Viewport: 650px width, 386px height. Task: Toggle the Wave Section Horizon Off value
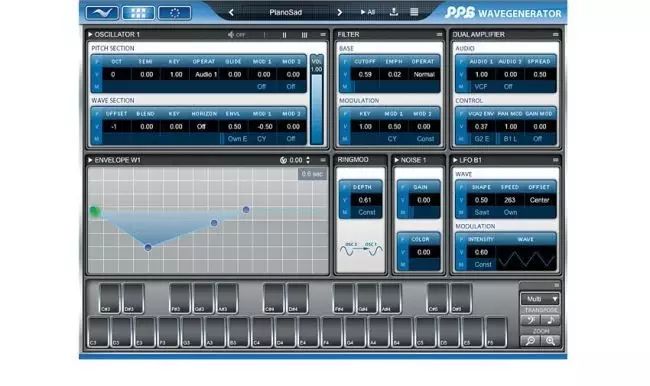click(201, 126)
